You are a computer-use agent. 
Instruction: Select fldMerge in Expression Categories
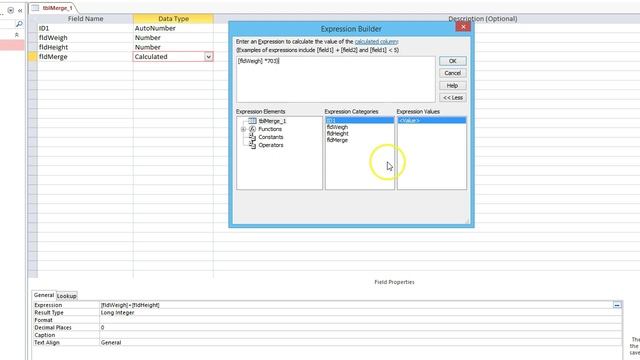[337, 140]
